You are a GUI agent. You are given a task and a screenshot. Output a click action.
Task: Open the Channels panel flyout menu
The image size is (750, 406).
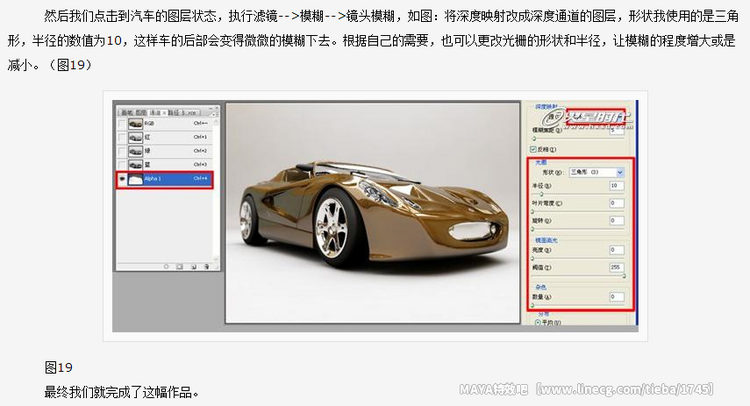click(214, 113)
